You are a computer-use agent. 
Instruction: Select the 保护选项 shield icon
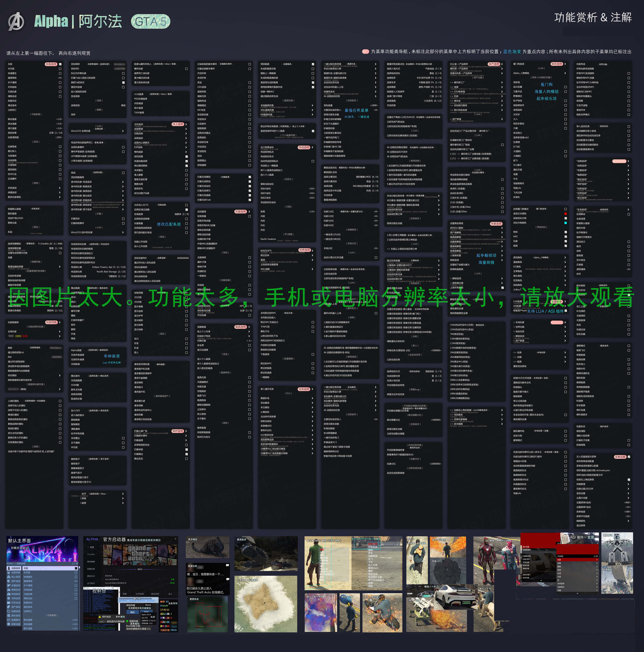9,581
